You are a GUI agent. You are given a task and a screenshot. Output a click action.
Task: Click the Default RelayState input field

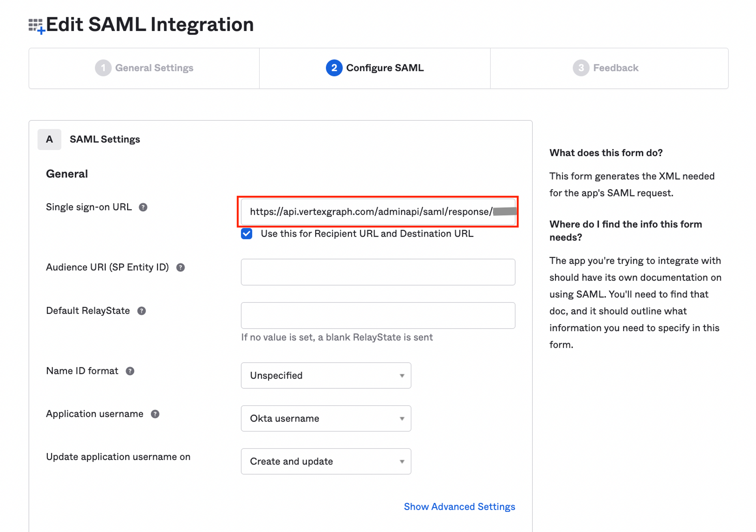click(378, 315)
